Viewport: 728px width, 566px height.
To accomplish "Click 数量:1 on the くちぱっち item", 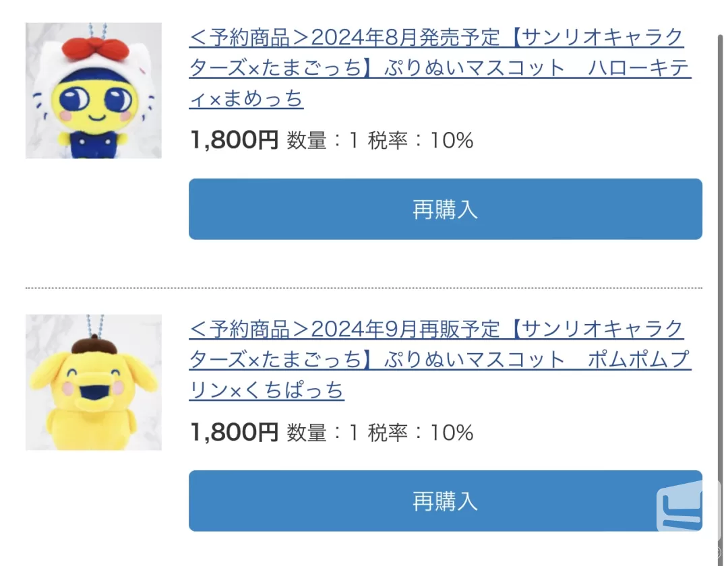I will [323, 433].
